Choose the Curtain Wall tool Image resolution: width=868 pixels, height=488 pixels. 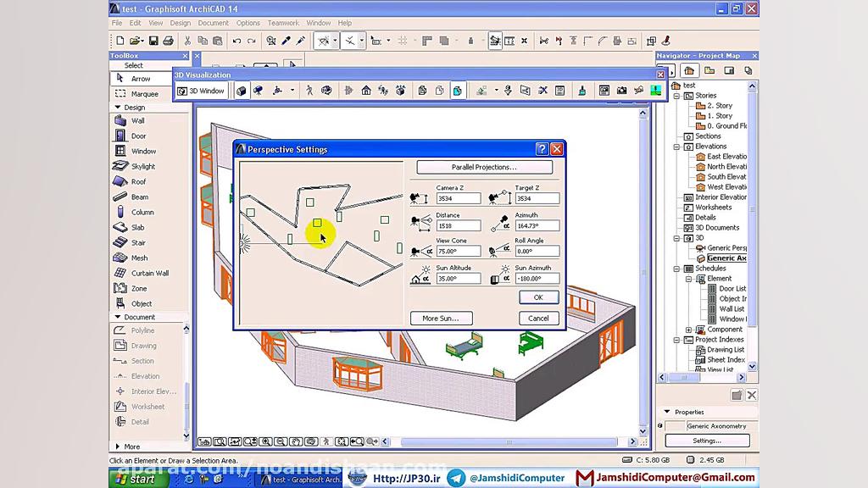click(x=149, y=274)
